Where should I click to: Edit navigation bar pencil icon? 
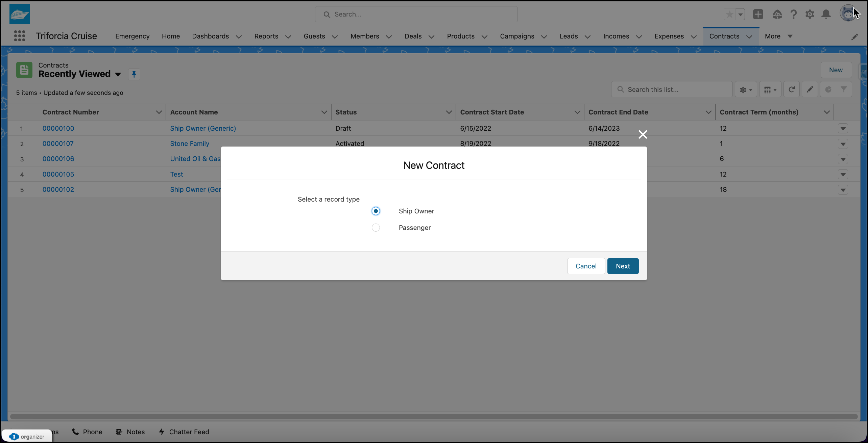[854, 36]
